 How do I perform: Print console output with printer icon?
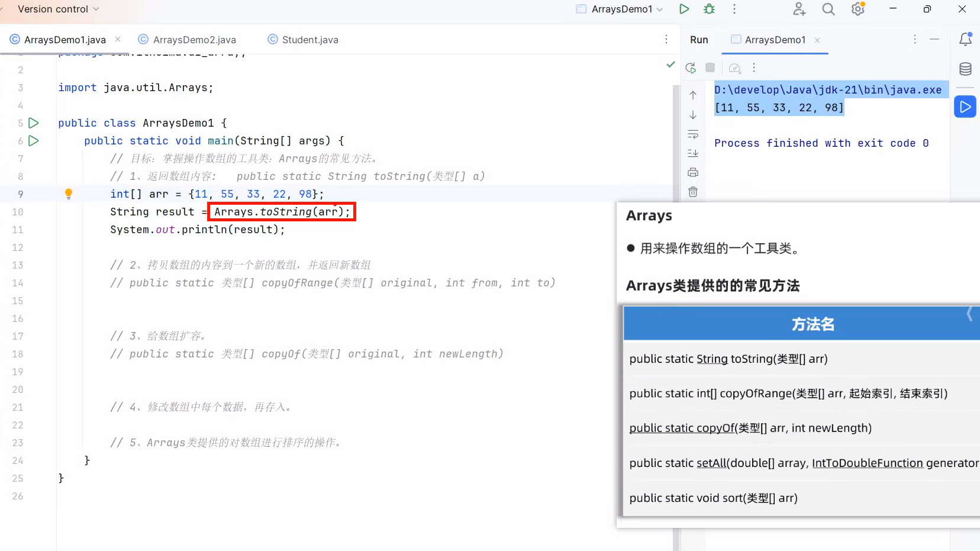(693, 172)
